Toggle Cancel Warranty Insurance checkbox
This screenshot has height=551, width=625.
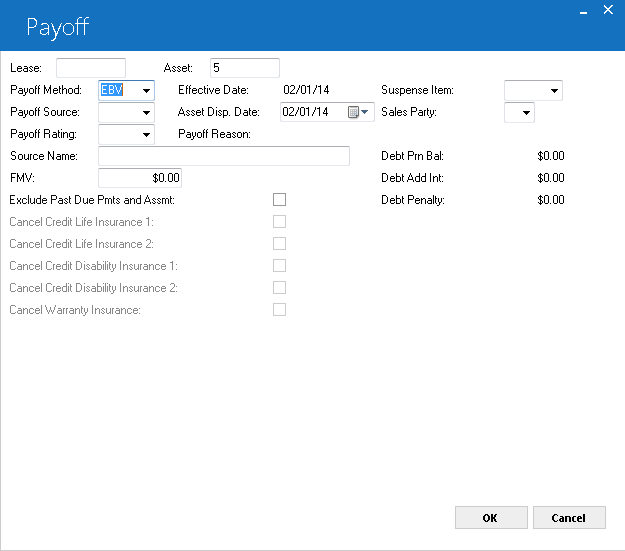coord(279,309)
